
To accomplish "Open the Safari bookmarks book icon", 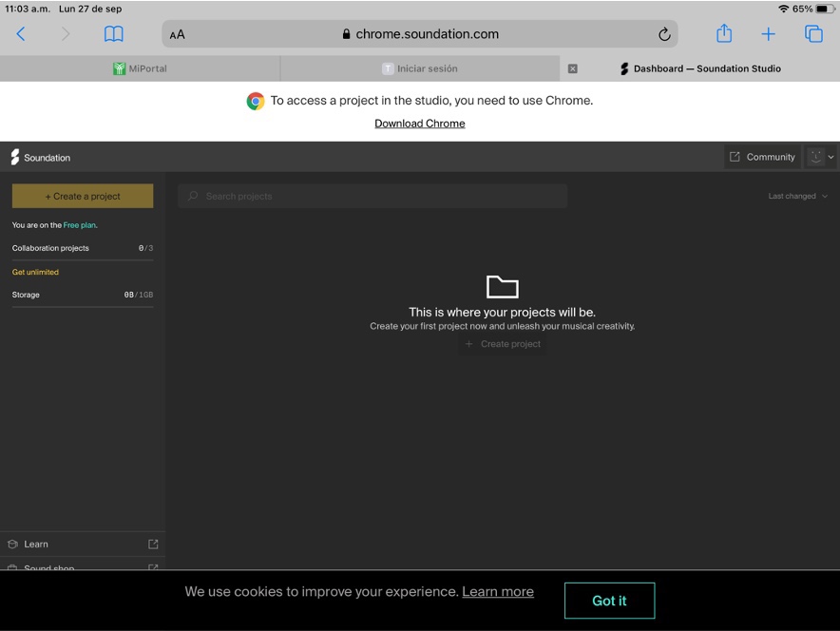I will point(114,34).
